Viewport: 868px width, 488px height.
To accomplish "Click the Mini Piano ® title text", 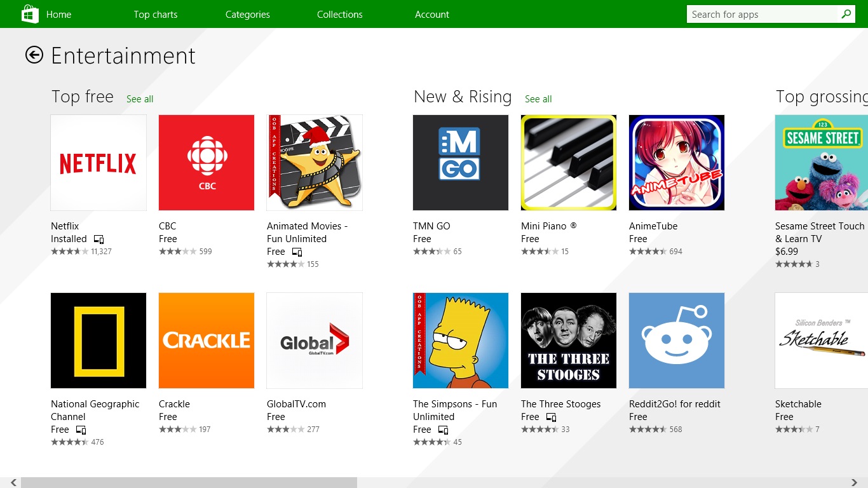I will click(x=549, y=226).
